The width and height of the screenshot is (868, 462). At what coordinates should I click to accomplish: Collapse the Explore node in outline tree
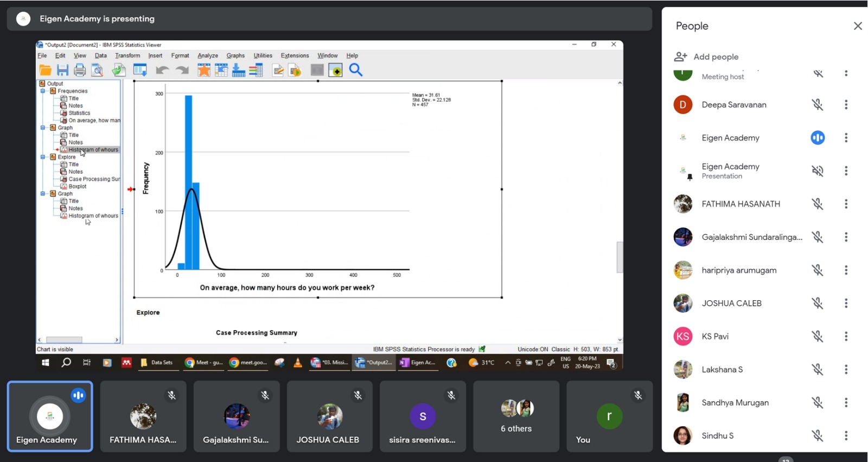click(43, 157)
